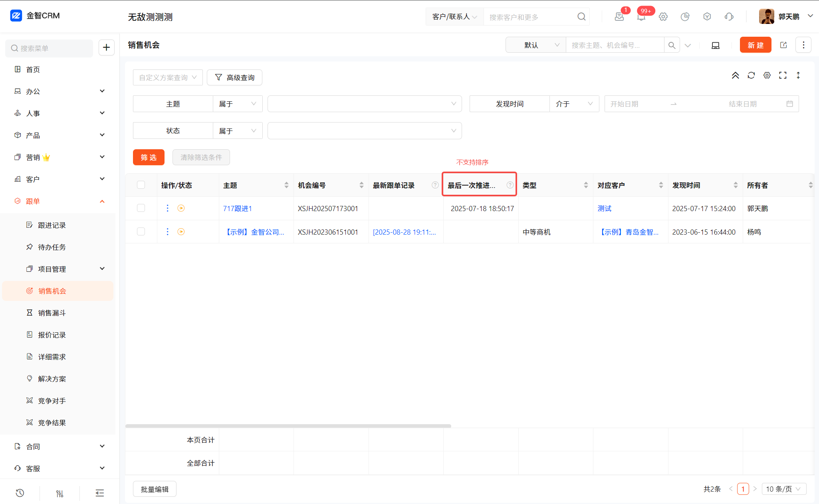Click the play status icon for 717跟进1
Viewport: 819px width, 504px height.
(x=181, y=208)
